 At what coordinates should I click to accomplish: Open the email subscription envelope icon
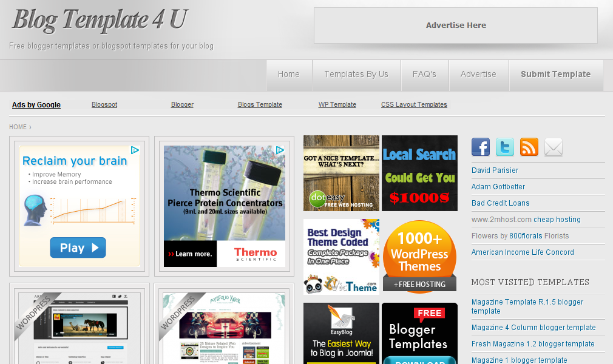(x=553, y=147)
